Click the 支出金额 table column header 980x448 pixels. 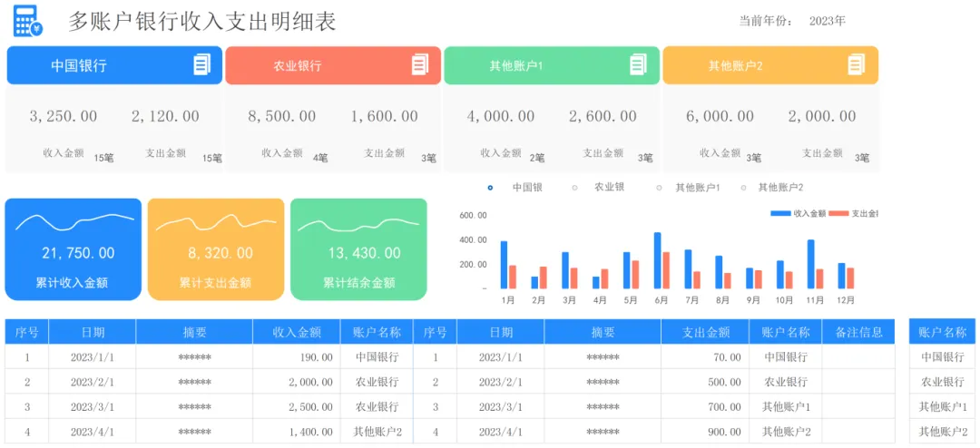[x=705, y=333]
